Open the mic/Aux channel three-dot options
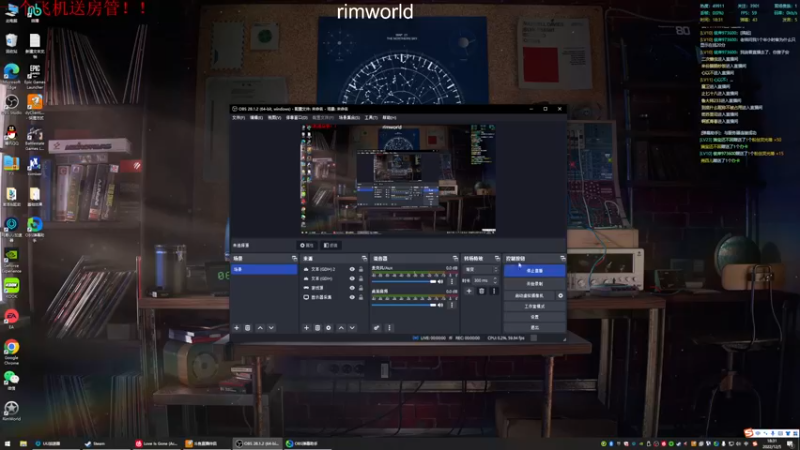 coord(452,281)
